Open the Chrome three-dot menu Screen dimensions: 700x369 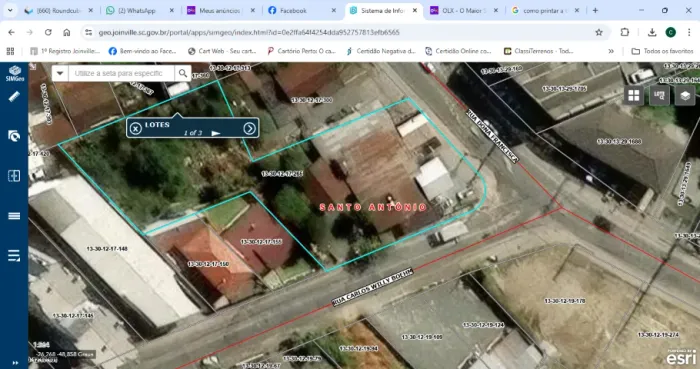tap(689, 32)
